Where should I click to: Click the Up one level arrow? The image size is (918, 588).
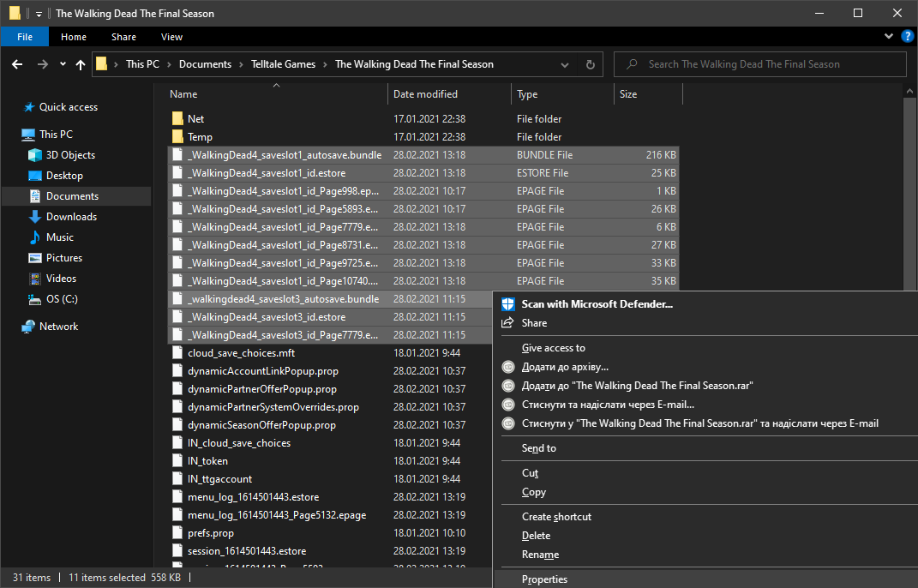pyautogui.click(x=81, y=64)
